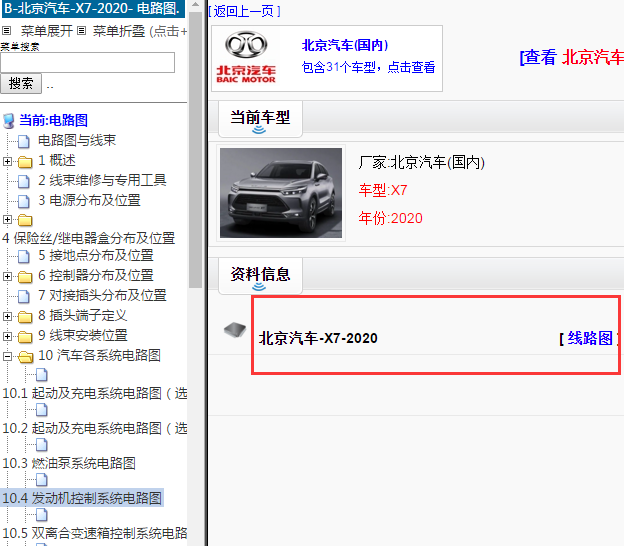Click the 搜索 button
Image resolution: width=624 pixels, height=546 pixels.
[21, 84]
